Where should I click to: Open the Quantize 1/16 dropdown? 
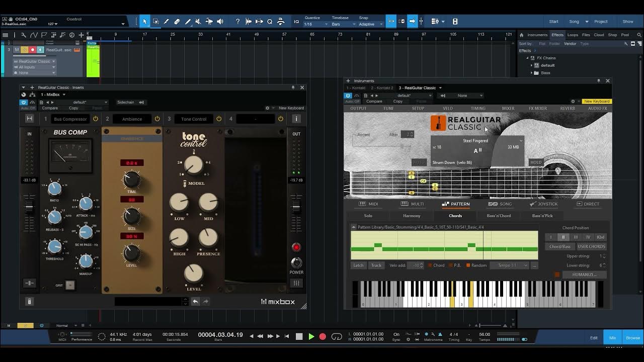[x=316, y=24]
